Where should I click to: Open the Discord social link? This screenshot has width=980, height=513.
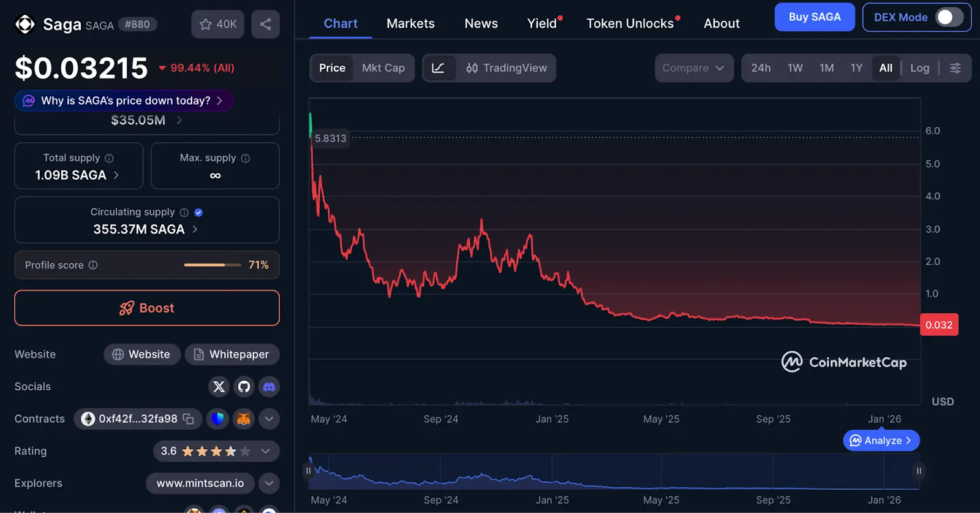[269, 387]
